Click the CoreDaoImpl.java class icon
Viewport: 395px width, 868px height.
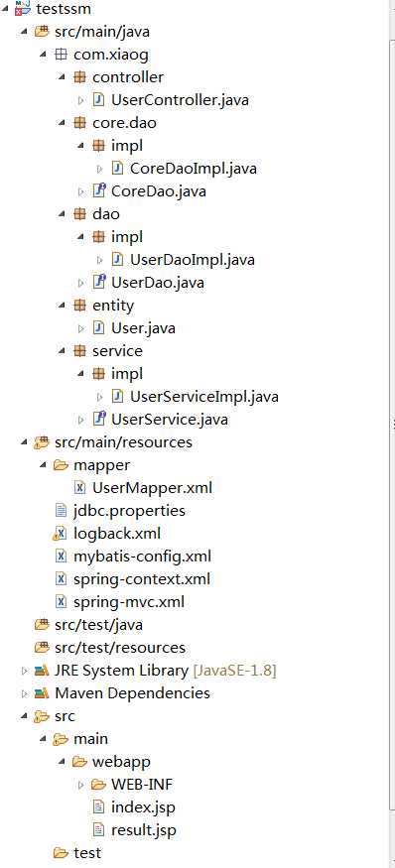coord(117,169)
